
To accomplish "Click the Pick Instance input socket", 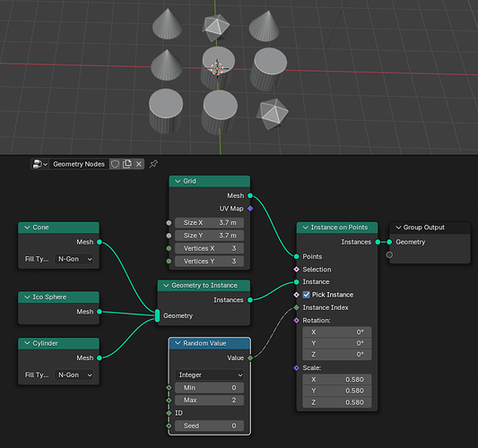I will point(296,295).
